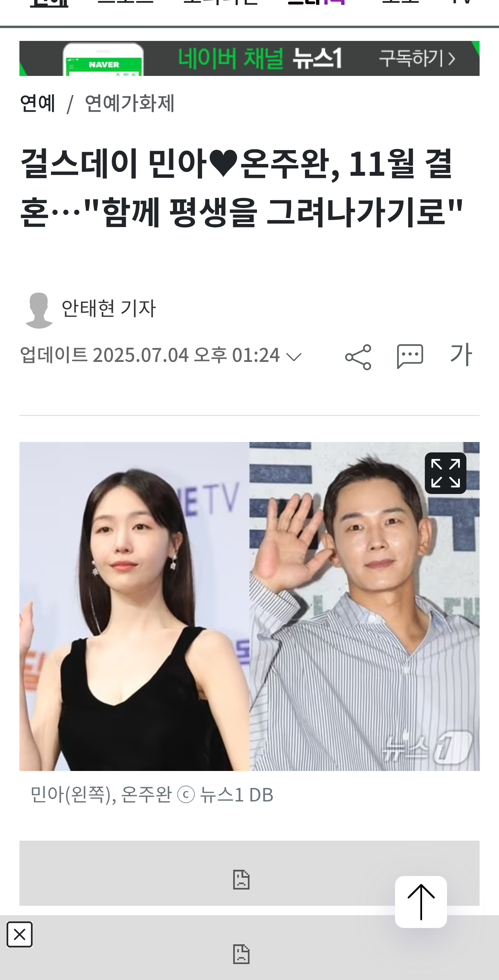Viewport: 499px width, 980px height.
Task: Tap the broken-image icon in bottom banner
Action: coord(241,954)
